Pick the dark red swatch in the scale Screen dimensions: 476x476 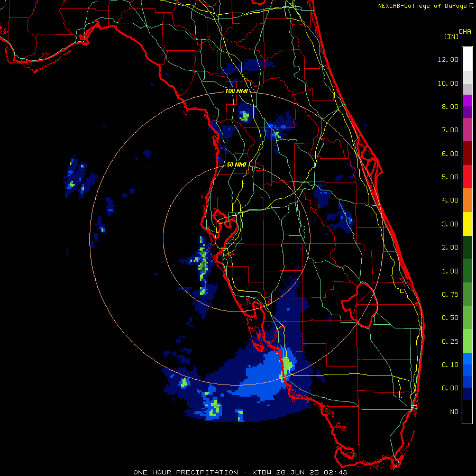467,153
